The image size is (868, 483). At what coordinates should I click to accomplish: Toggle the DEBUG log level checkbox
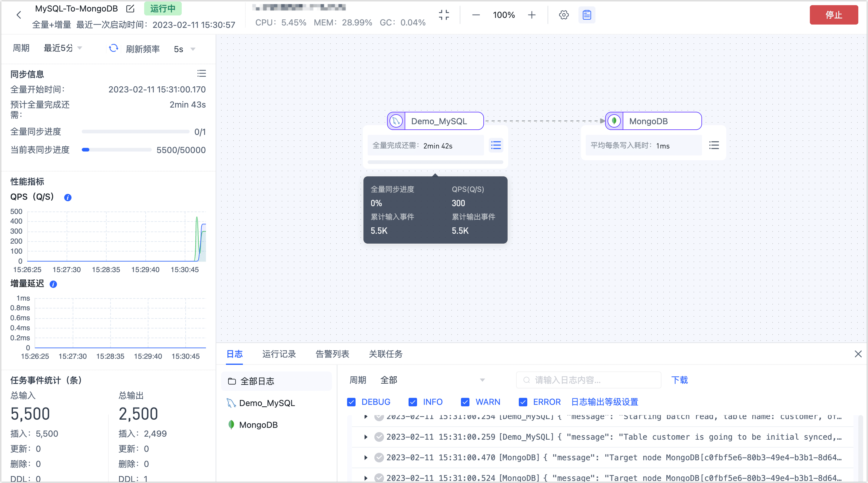point(351,402)
